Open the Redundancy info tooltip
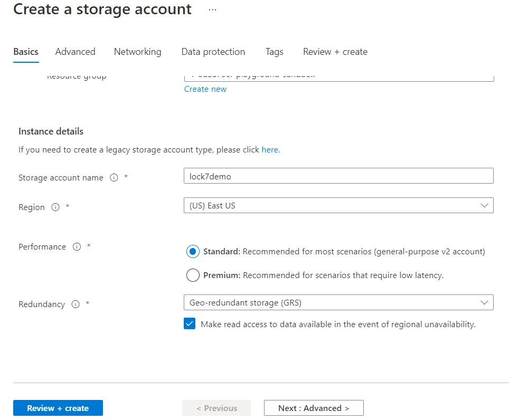The height and width of the screenshot is (420, 509). click(75, 304)
